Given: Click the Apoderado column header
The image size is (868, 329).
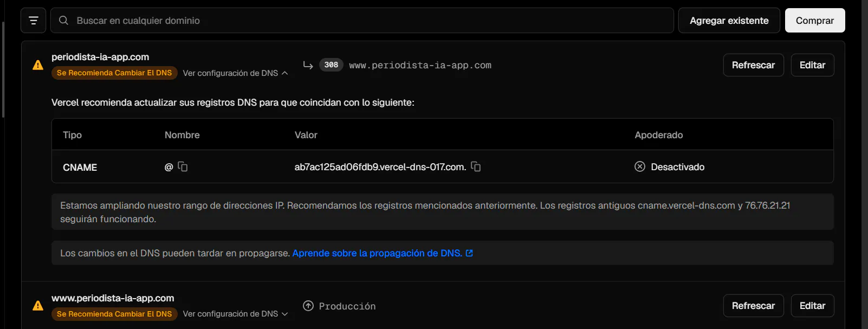Looking at the screenshot, I should pos(659,135).
